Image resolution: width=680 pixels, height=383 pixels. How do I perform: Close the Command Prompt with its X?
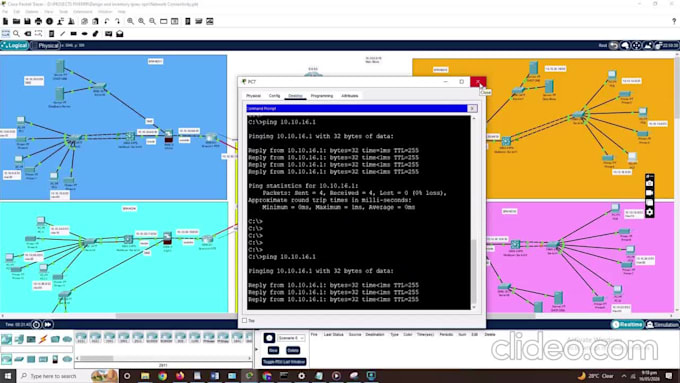tap(472, 108)
